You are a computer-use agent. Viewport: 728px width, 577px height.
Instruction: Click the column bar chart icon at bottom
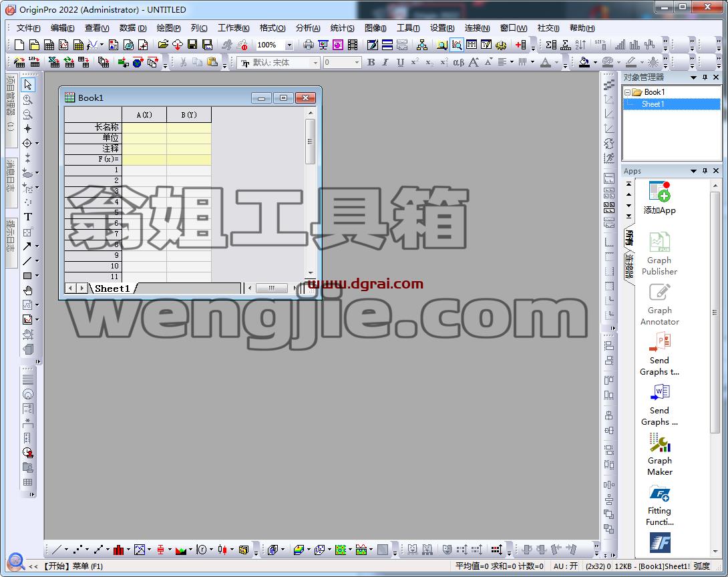click(x=119, y=550)
